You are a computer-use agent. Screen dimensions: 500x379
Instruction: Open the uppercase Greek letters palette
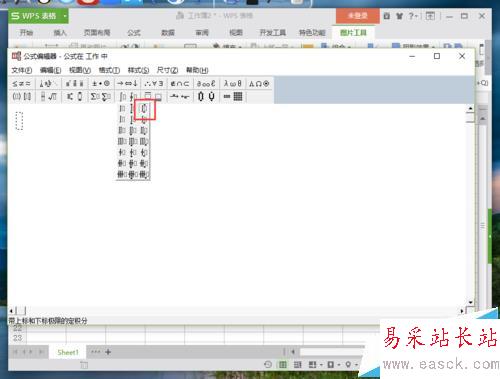259,84
